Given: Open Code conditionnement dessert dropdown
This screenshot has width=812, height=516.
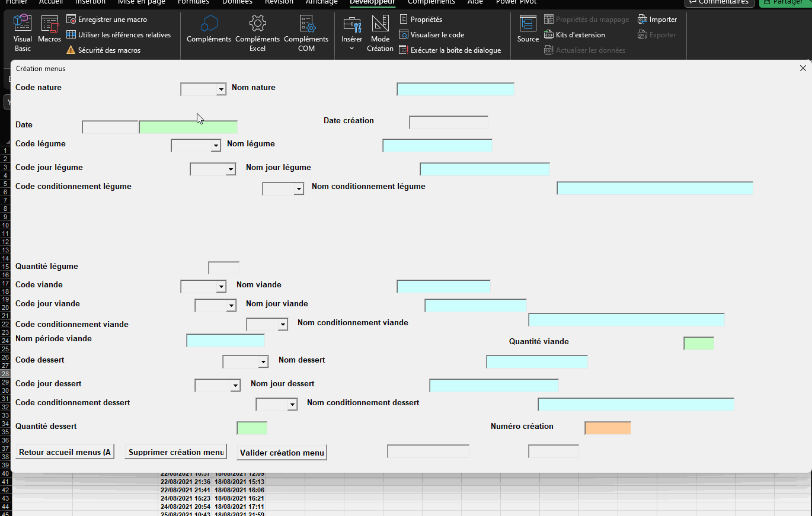Looking at the screenshot, I should [292, 405].
